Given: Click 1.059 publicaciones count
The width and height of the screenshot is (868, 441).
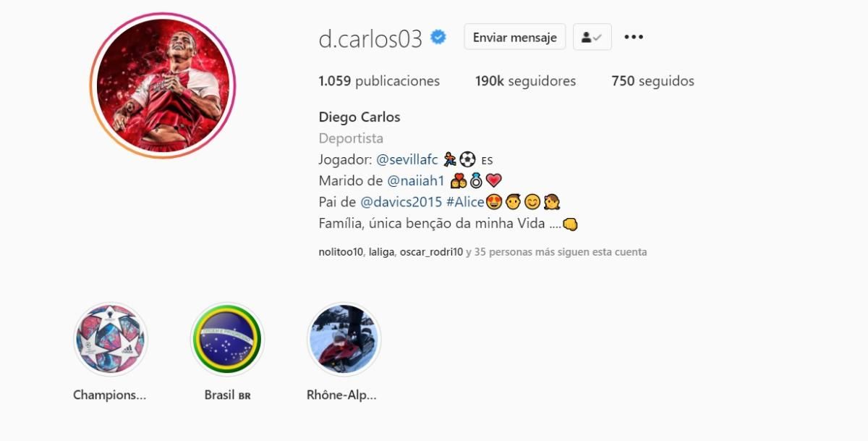Looking at the screenshot, I should click(379, 81).
